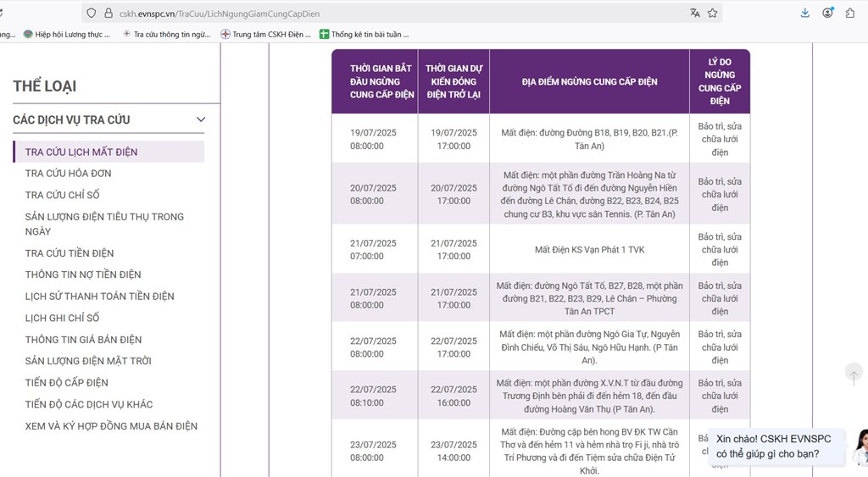The image size is (868, 477).
Task: Click start time 21/07/2025 07:00:00 cell
Action: (375, 249)
